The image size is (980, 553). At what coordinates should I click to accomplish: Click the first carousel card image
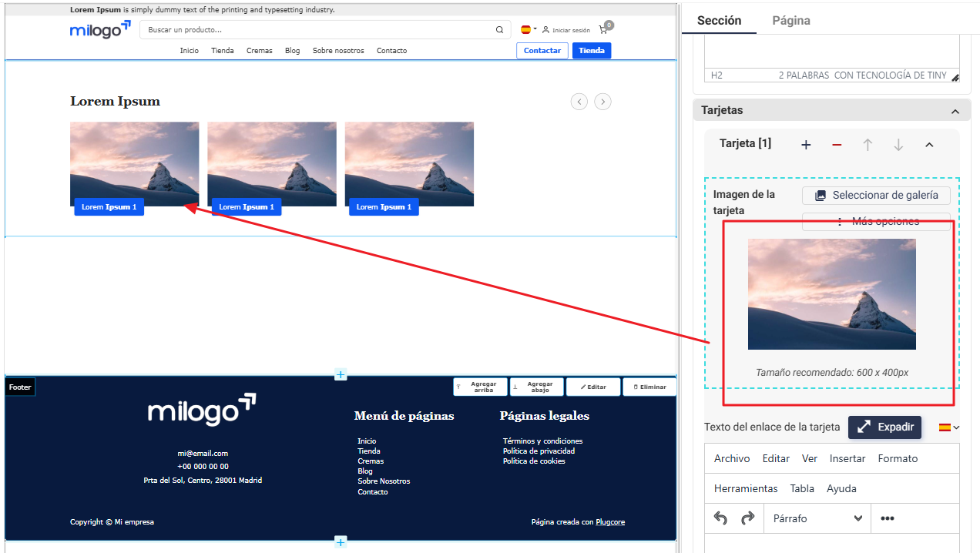[x=135, y=164]
